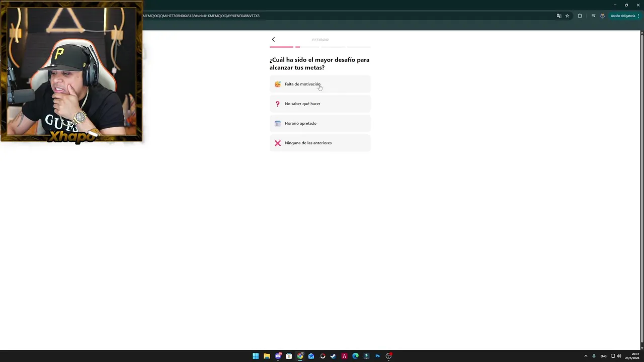Open ENG language input switcher
This screenshot has width=644, height=362.
click(x=603, y=356)
